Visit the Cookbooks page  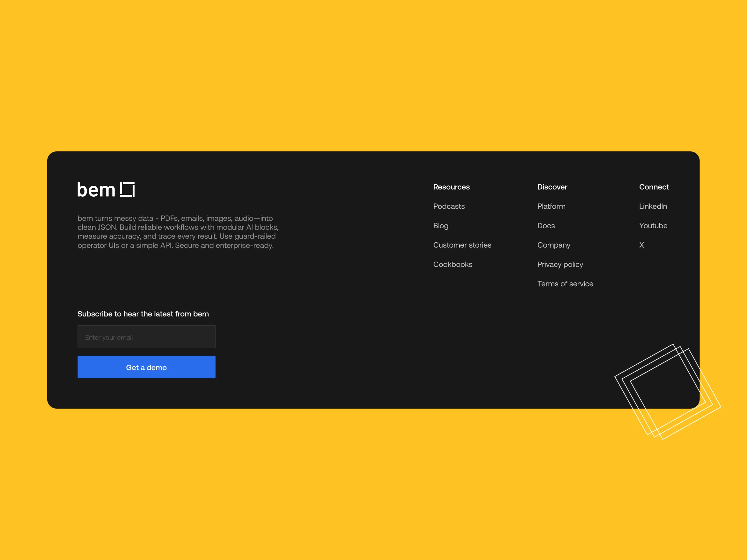click(x=452, y=264)
